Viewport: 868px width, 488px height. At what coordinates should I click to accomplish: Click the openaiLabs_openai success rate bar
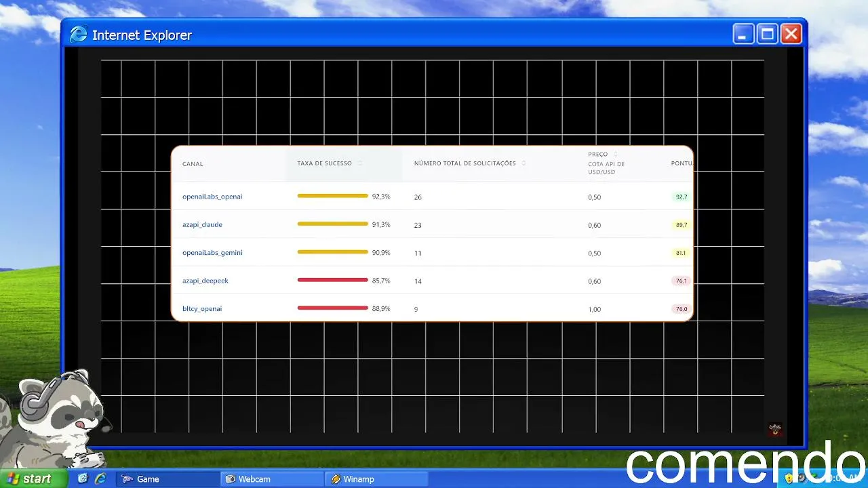[332, 196]
